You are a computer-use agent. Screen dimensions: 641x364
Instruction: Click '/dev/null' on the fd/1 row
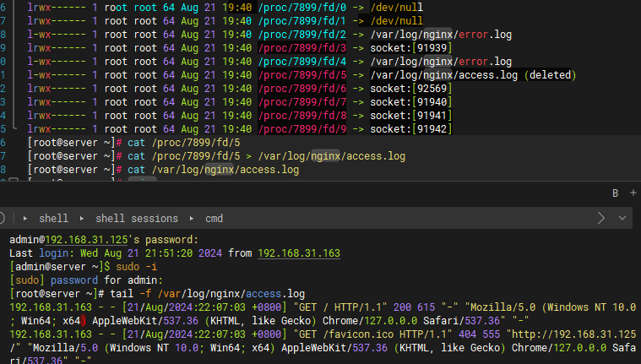(x=397, y=21)
